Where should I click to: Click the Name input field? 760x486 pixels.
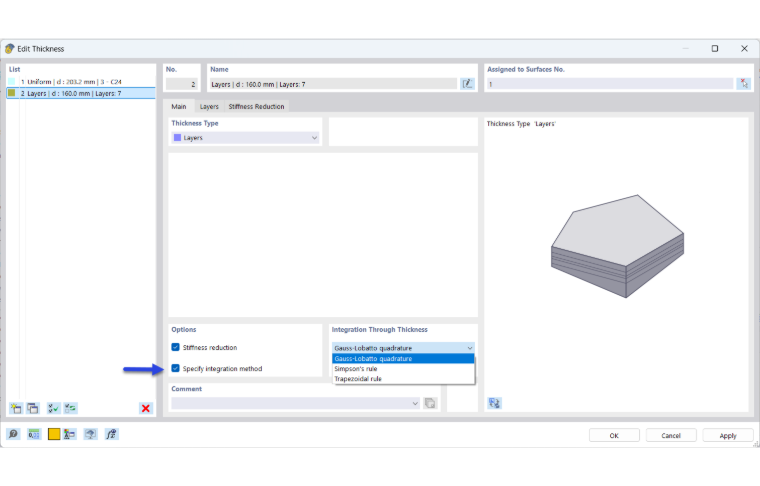[333, 84]
